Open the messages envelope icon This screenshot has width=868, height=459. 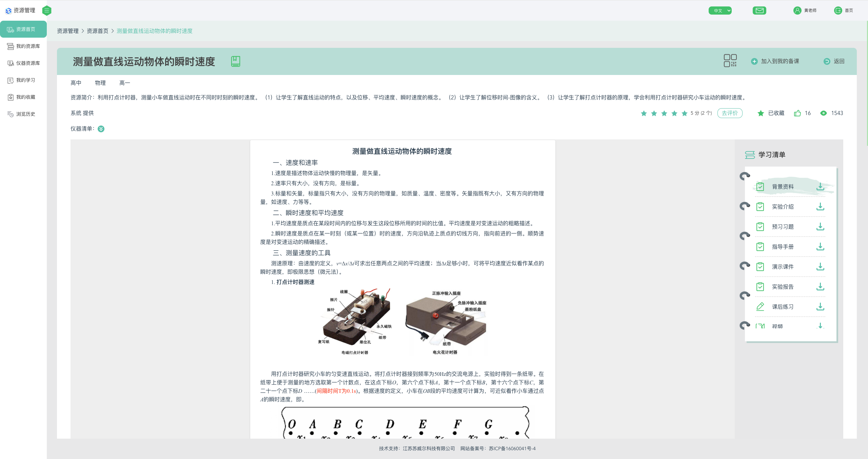click(x=759, y=10)
